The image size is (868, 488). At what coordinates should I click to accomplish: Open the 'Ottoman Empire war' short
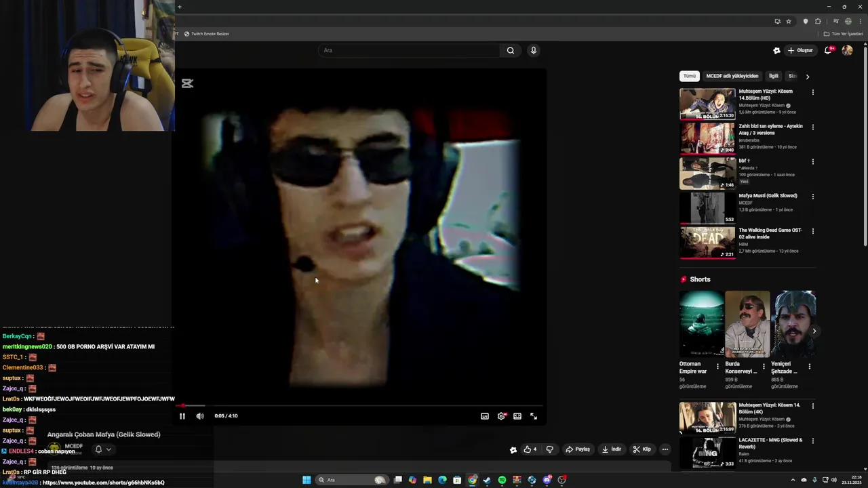[x=702, y=324]
